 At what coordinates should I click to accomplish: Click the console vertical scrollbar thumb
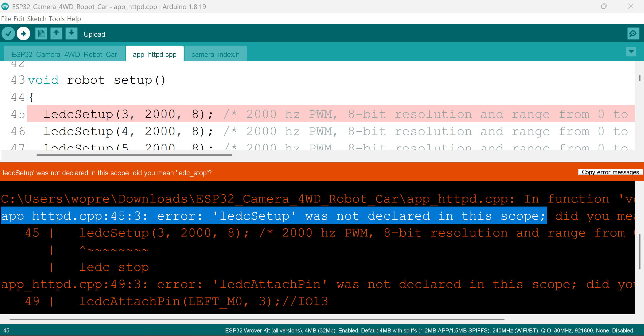(639, 252)
